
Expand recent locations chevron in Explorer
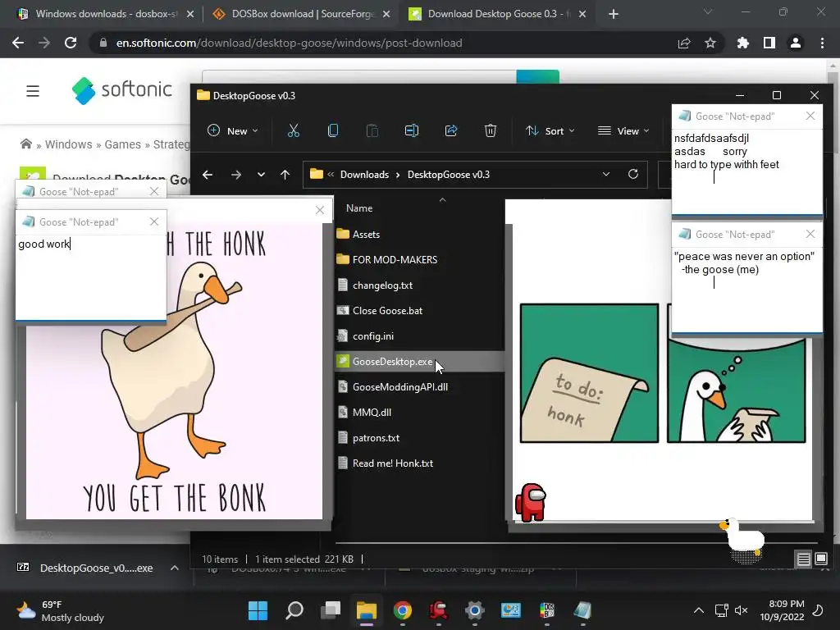[x=261, y=175]
